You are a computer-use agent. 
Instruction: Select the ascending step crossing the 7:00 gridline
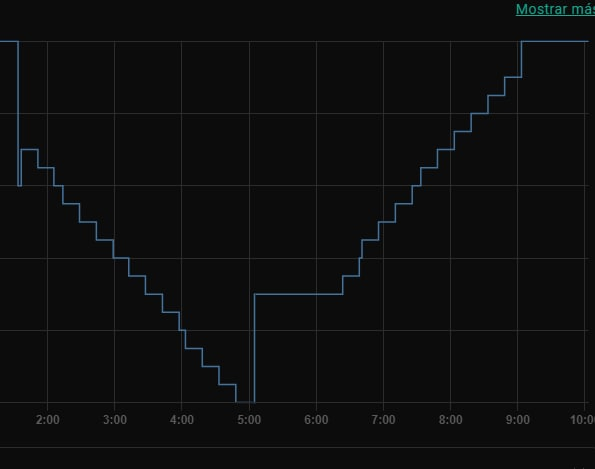tap(387, 222)
